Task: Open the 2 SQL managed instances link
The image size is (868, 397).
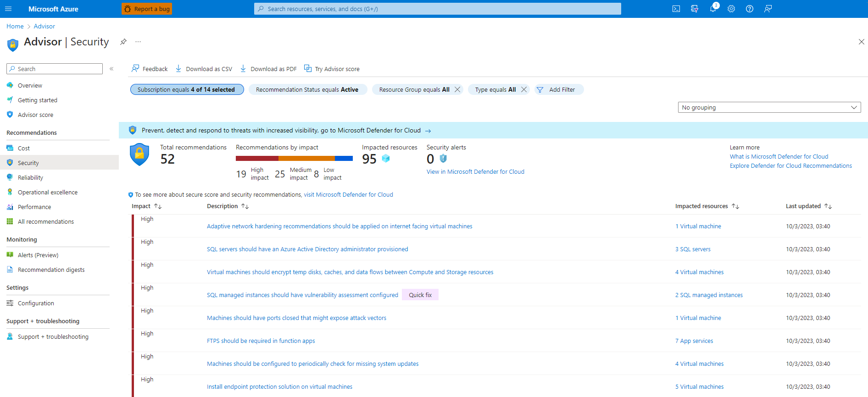Action: [x=709, y=295]
